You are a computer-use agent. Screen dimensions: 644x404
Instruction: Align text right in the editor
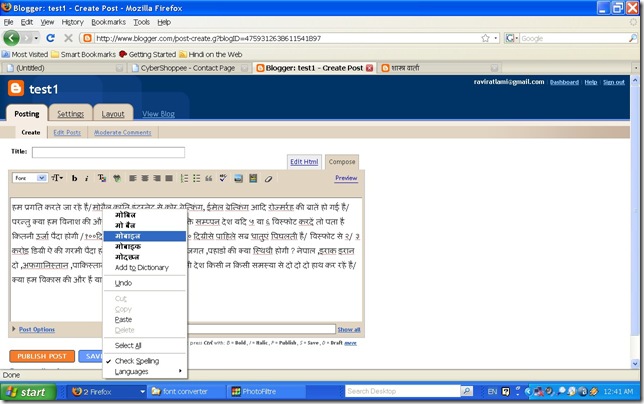pyautogui.click(x=157, y=178)
